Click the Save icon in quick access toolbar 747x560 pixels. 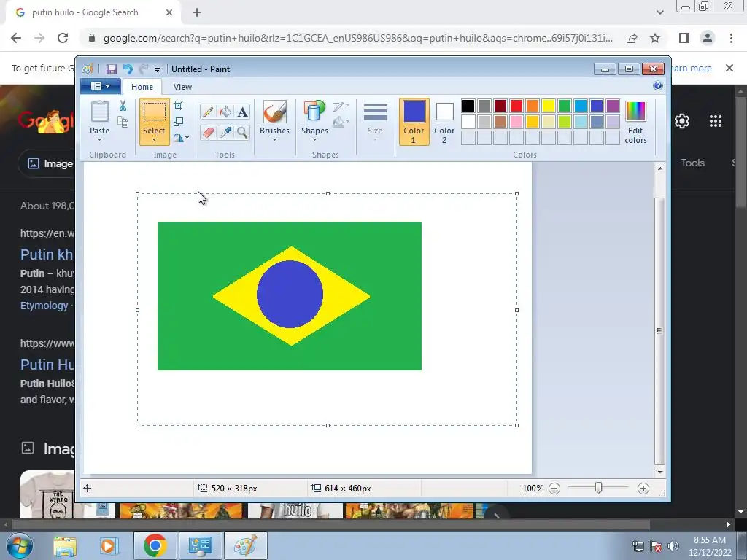112,69
